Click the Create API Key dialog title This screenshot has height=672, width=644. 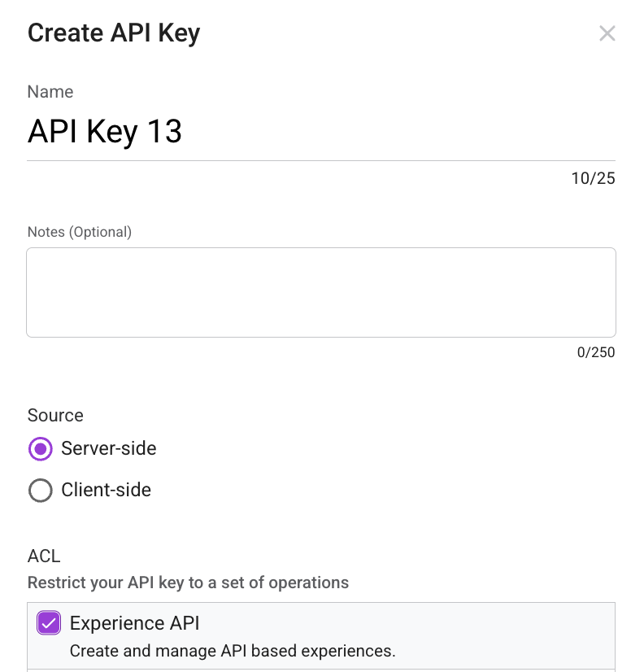click(x=114, y=33)
